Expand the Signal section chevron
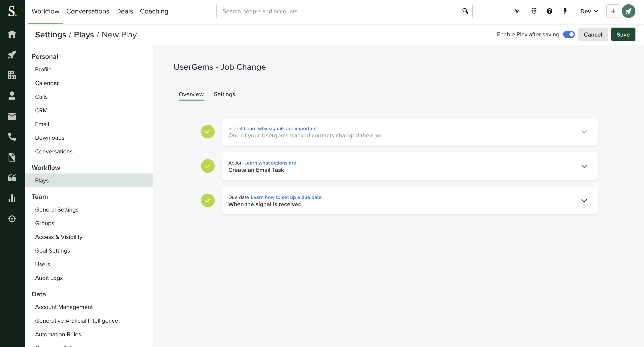The width and height of the screenshot is (644, 347). click(584, 132)
